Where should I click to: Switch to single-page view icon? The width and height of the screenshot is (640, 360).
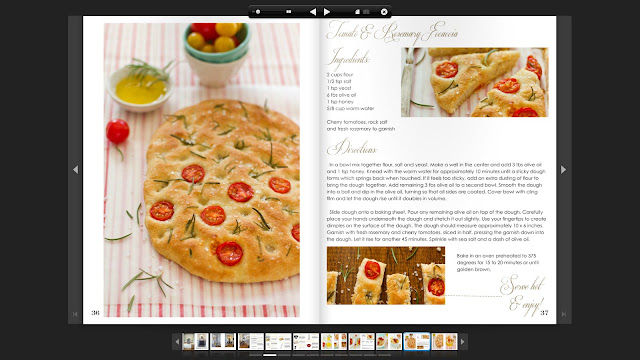pos(357,12)
